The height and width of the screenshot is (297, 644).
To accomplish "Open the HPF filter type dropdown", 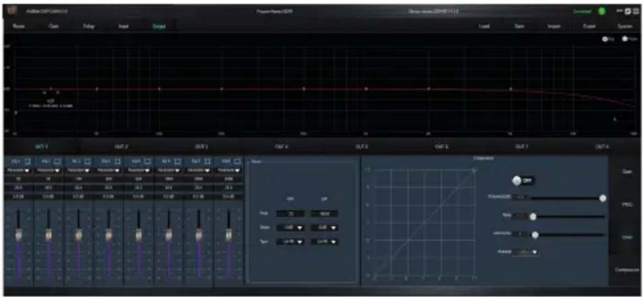I will click(290, 242).
